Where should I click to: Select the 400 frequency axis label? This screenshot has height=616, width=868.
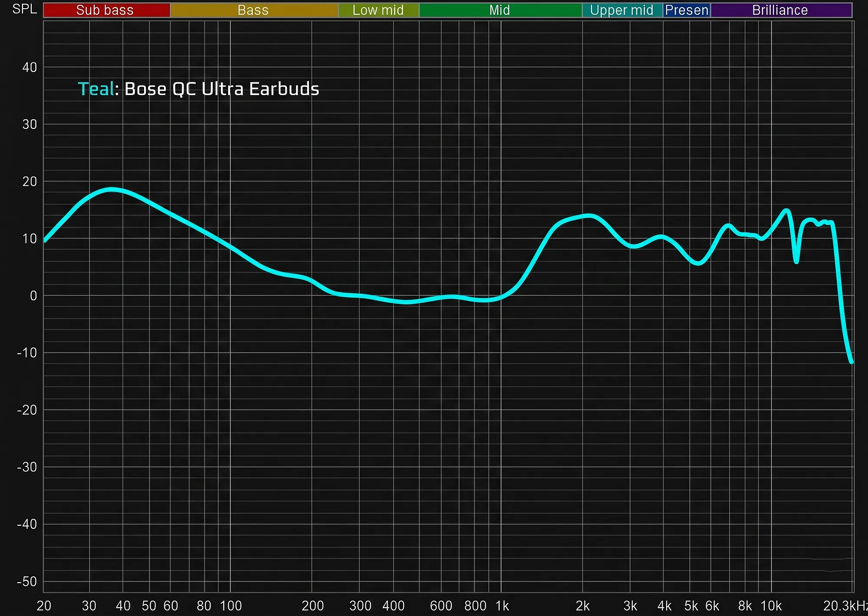394,606
